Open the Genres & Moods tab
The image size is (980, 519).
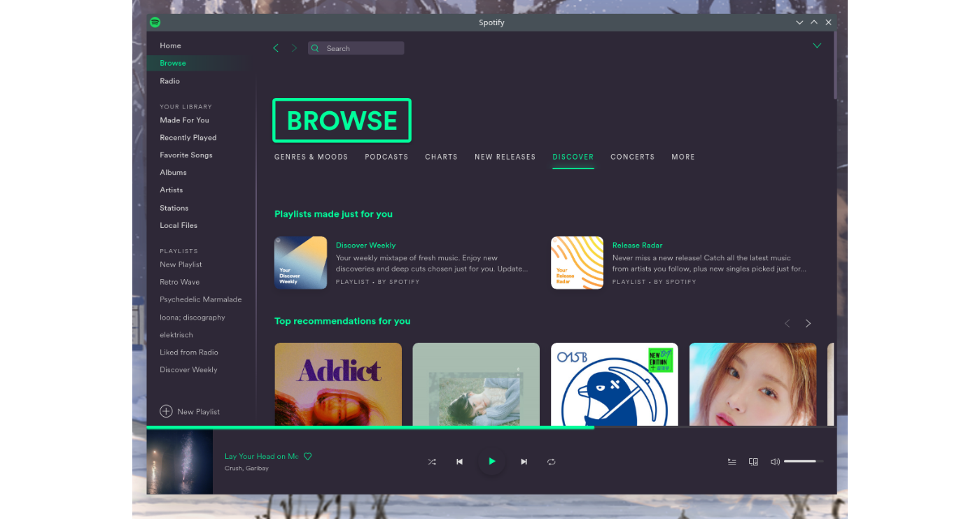point(311,157)
